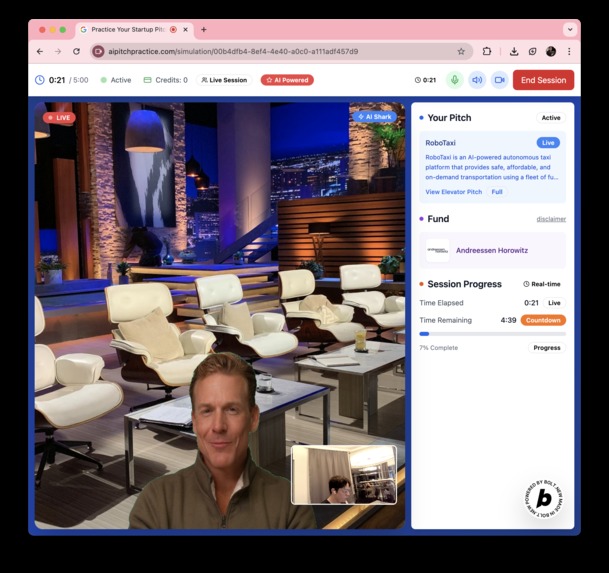This screenshot has height=573, width=609.
Task: Open a new browser tab
Action: pos(204,30)
